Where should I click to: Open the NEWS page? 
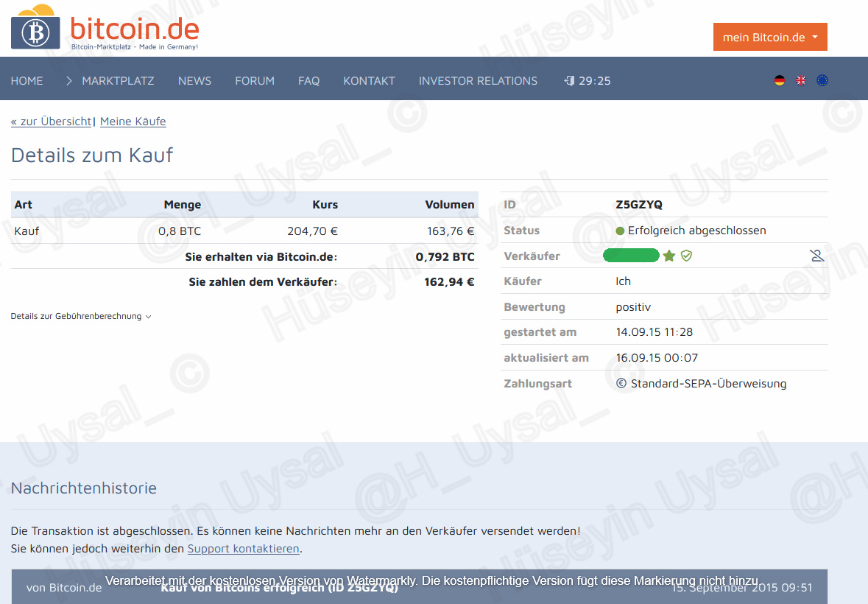coord(194,81)
